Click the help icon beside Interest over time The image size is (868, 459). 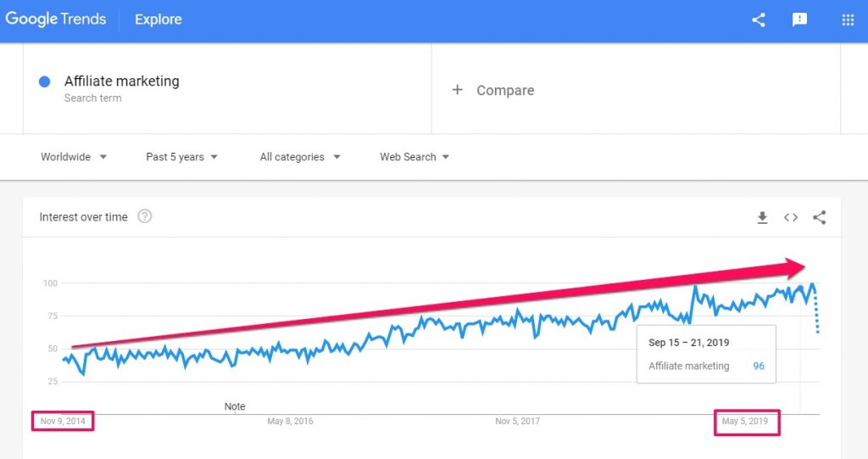click(x=145, y=216)
